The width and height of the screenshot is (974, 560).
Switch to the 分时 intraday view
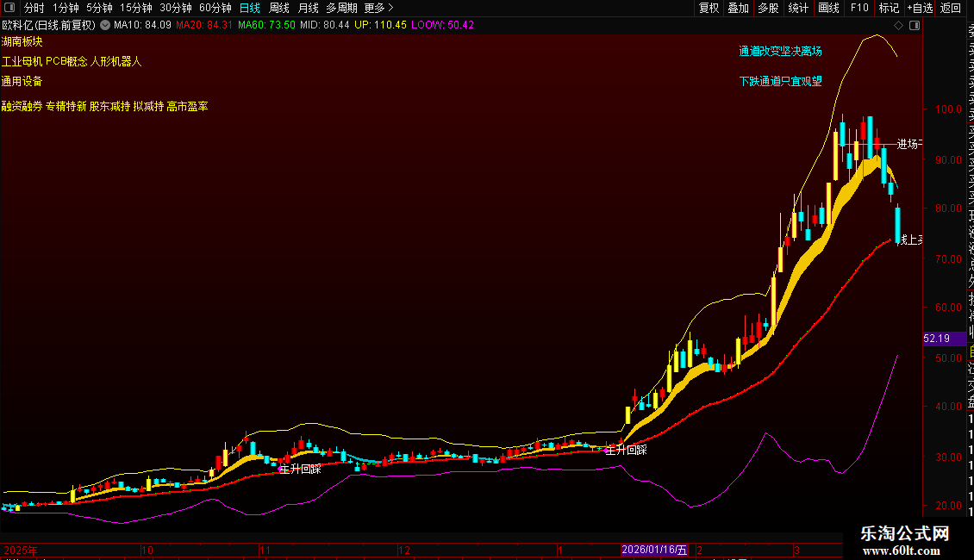click(x=34, y=8)
